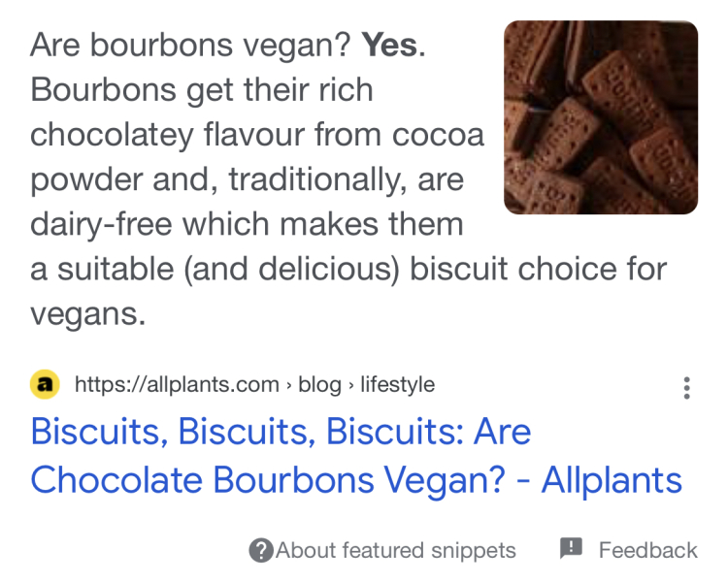Click the question mark help icon
Screen dimensions: 728x582
pos(260,551)
